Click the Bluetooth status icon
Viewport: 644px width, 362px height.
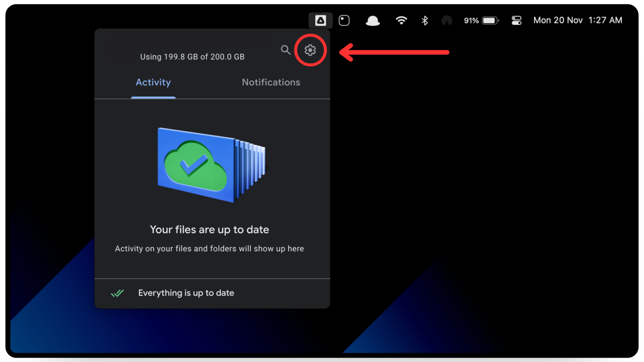point(425,20)
